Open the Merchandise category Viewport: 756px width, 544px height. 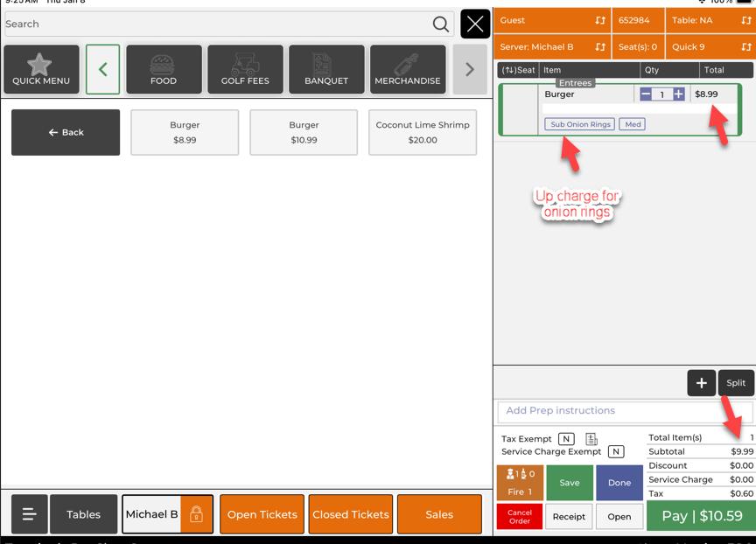click(x=408, y=70)
